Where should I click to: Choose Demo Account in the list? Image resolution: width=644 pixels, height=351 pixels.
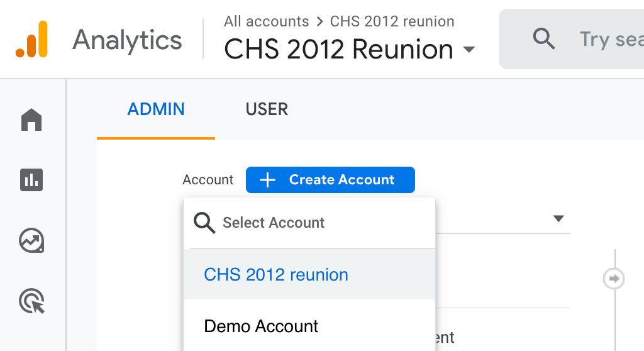coord(261,326)
